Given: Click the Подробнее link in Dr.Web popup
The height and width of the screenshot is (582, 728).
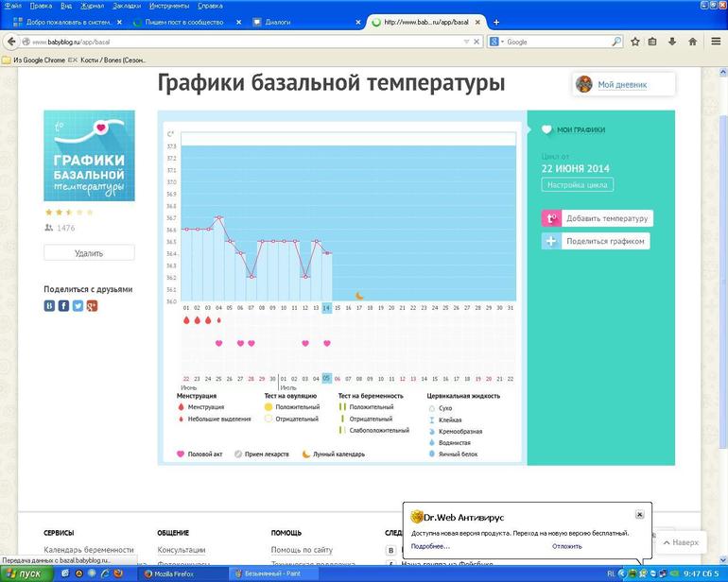Looking at the screenshot, I should coord(430,546).
